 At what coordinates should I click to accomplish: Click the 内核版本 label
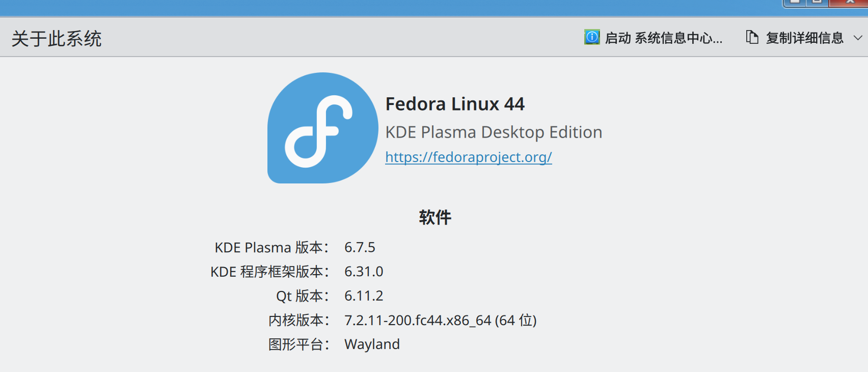point(299,320)
